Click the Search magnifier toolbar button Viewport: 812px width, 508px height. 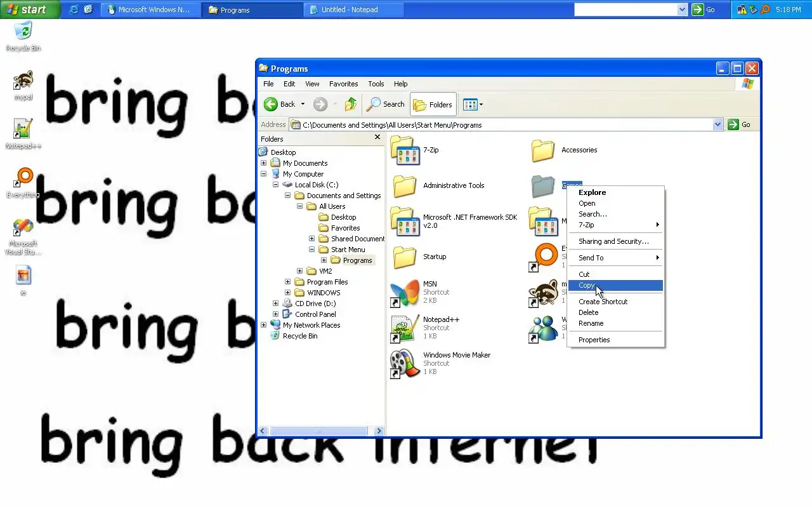(x=386, y=104)
